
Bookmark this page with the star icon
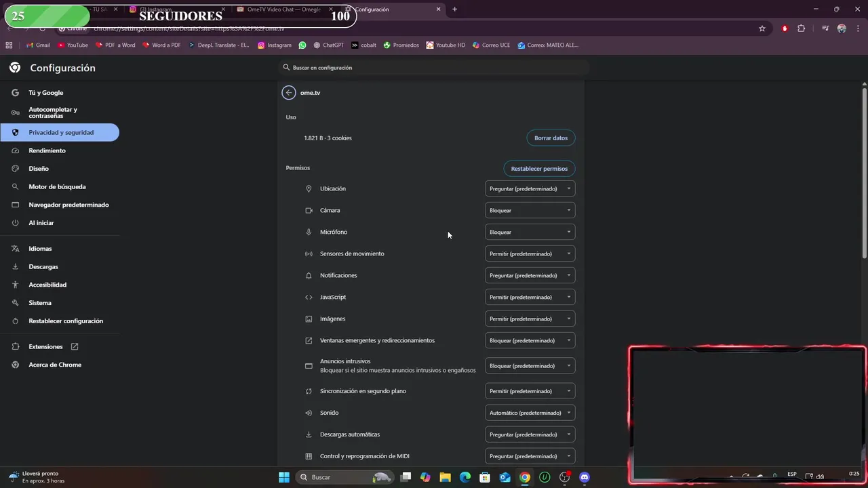click(762, 28)
